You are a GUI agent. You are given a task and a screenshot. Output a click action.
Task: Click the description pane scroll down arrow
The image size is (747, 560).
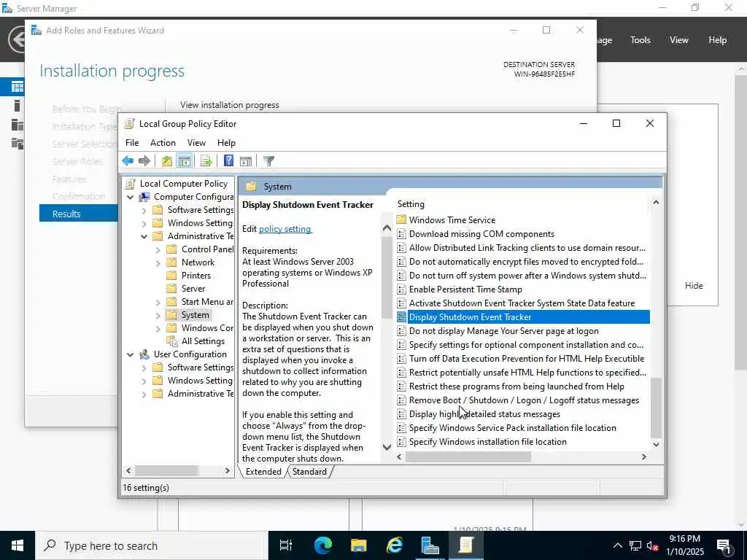387,447
